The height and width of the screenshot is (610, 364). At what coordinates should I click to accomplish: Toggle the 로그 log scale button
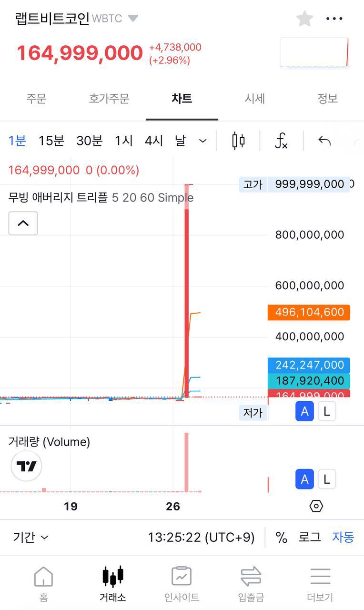point(310,538)
